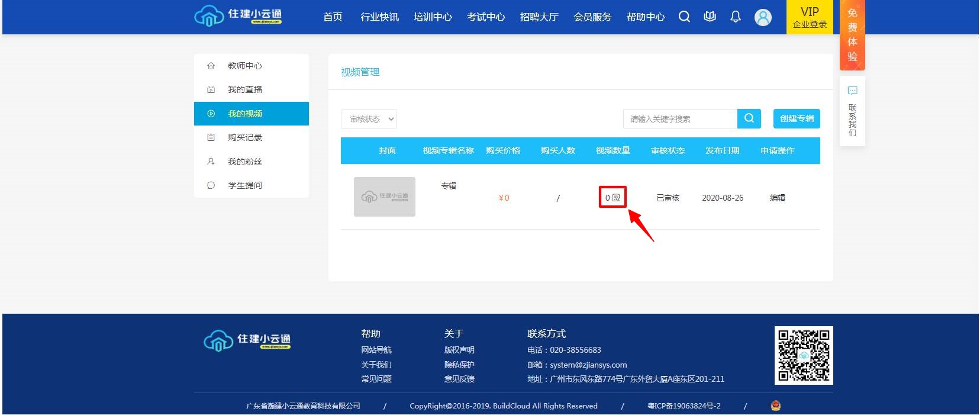The image size is (980, 415).
Task: Open 培训中心 in the navigation menu
Action: 433,17
